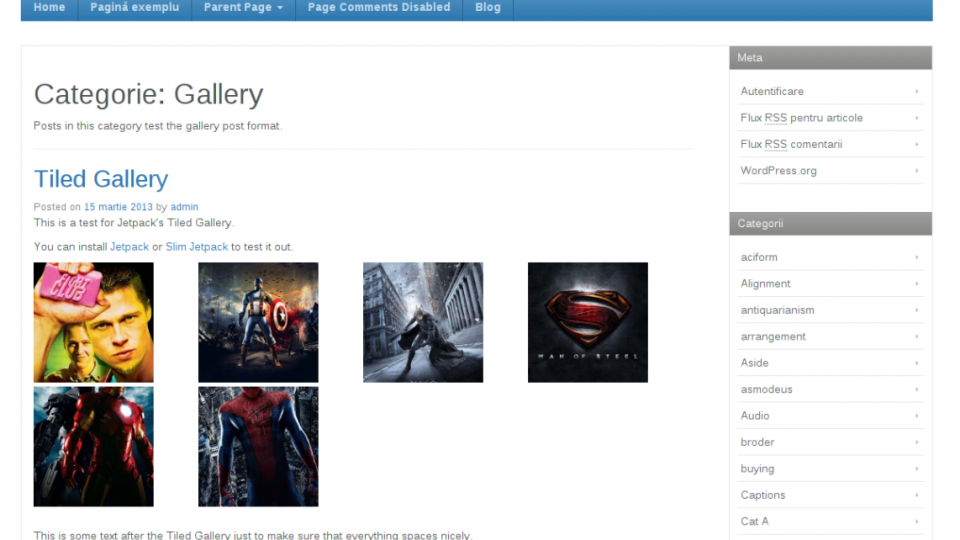Image resolution: width=960 pixels, height=540 pixels.
Task: Click arrow icon beside antiquarianism
Action: (917, 310)
